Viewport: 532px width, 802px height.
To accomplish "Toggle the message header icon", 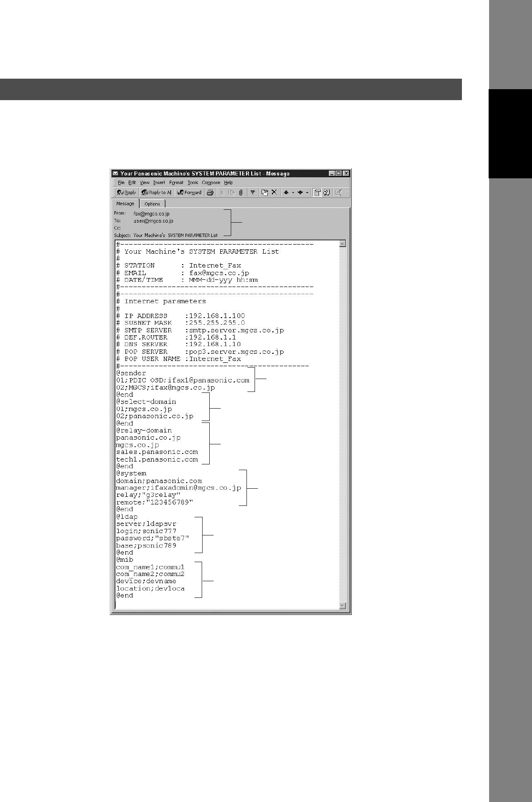I will point(317,193).
